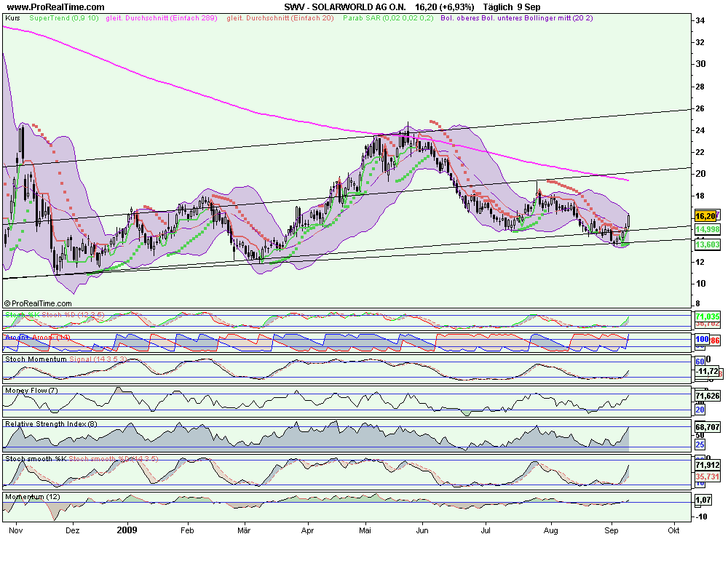
Task: Click the orange 16,20 current price tag
Action: pyautogui.click(x=705, y=216)
